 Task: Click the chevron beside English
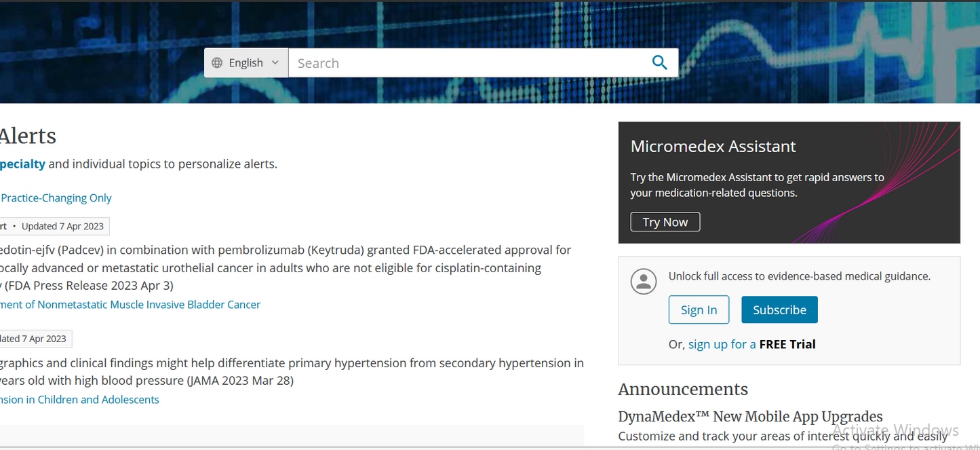point(275,62)
